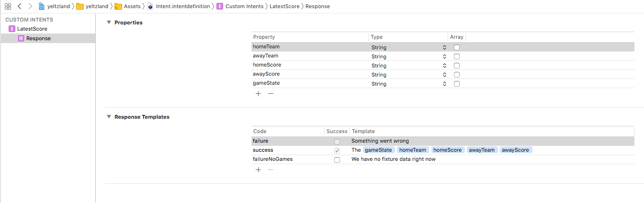The height and width of the screenshot is (203, 644).
Task: Select Intent.intentdefinition in breadcrumb
Action: [x=183, y=6]
